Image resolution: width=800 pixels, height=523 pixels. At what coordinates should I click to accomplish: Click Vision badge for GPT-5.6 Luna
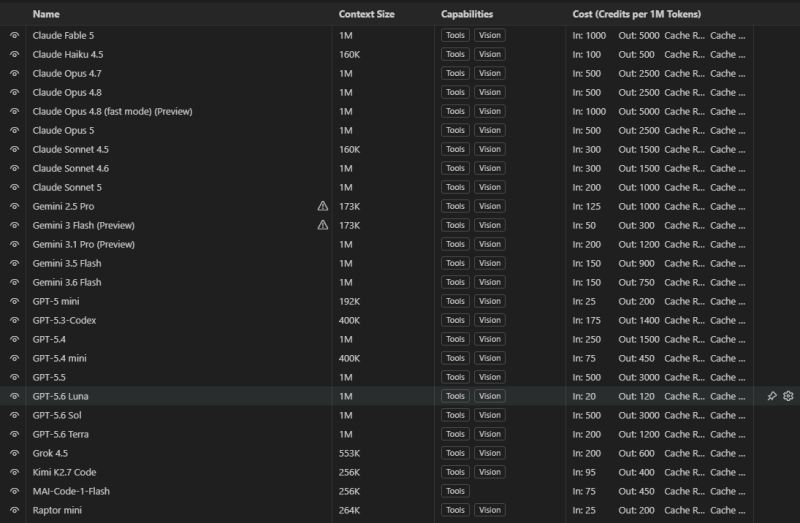(490, 396)
